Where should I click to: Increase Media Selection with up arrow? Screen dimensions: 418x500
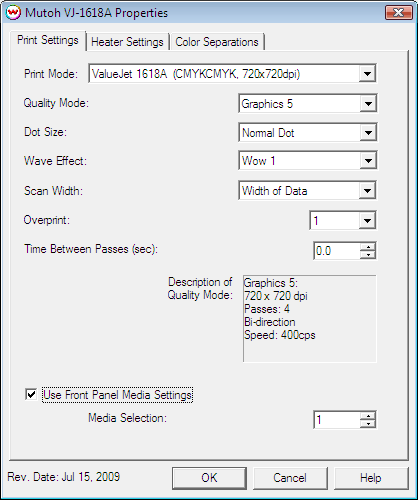tap(368, 416)
